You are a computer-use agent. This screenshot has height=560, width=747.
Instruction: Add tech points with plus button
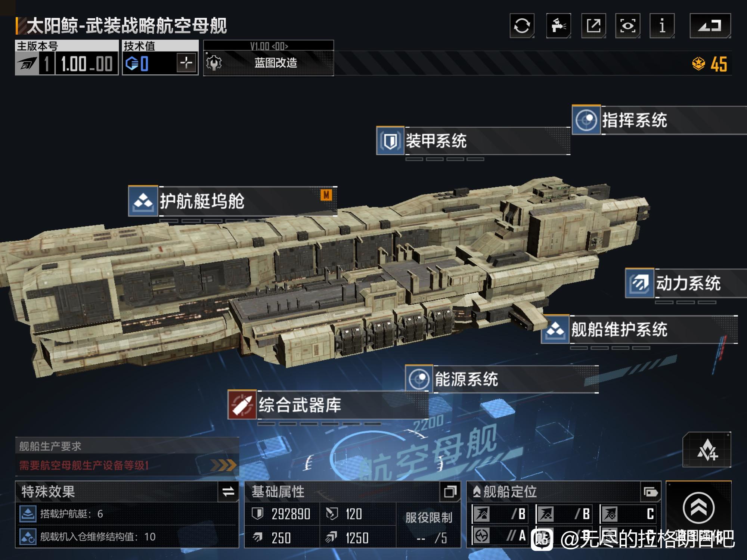[186, 63]
